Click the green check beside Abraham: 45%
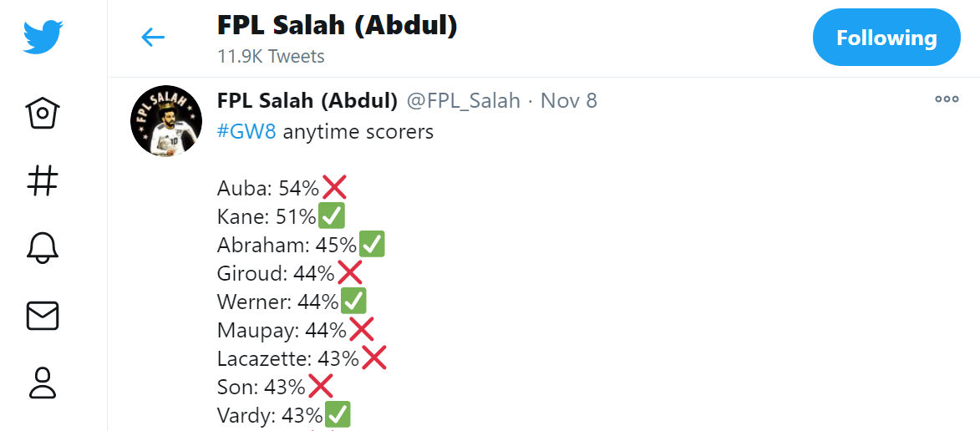980x431 pixels. tap(371, 244)
